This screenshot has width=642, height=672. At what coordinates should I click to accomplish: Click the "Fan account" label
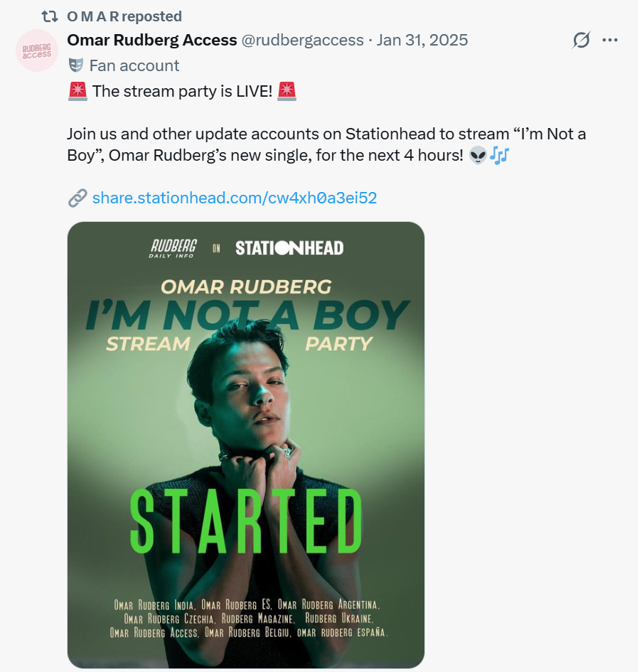click(x=134, y=66)
